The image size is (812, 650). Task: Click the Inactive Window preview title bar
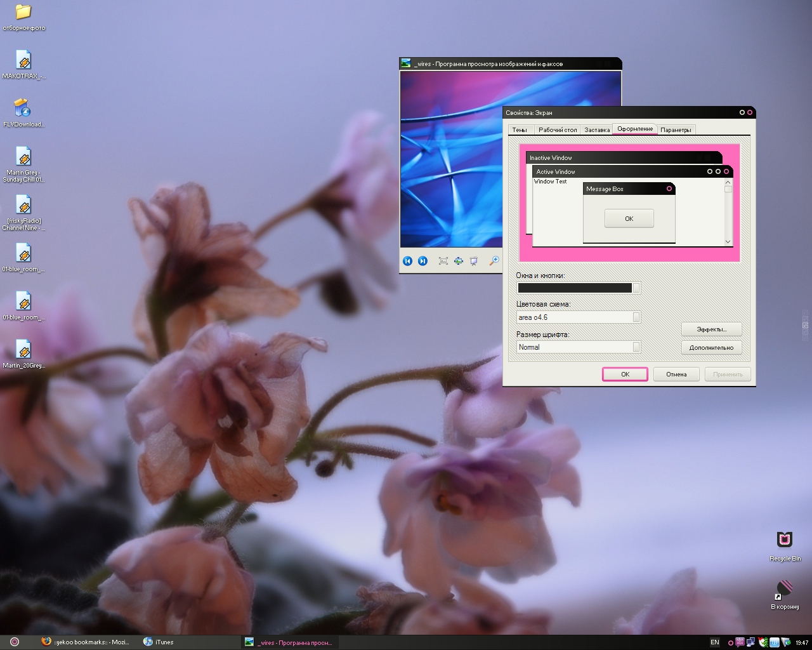click(x=624, y=157)
